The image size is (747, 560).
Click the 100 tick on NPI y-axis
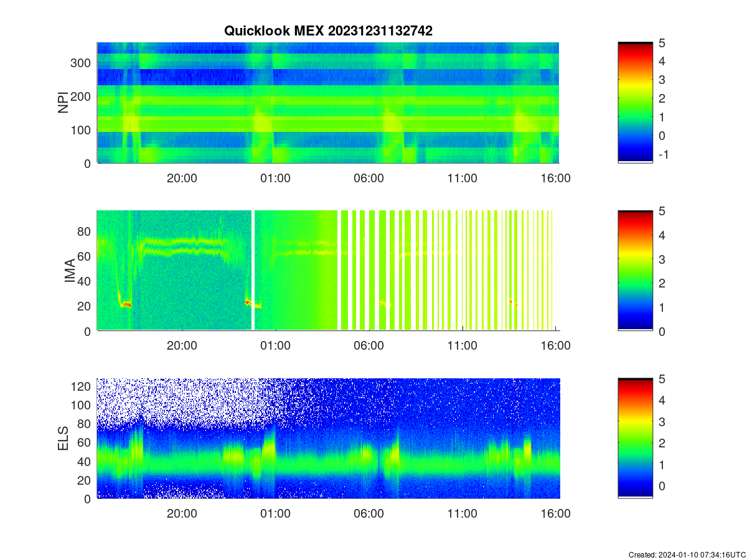(x=82, y=129)
